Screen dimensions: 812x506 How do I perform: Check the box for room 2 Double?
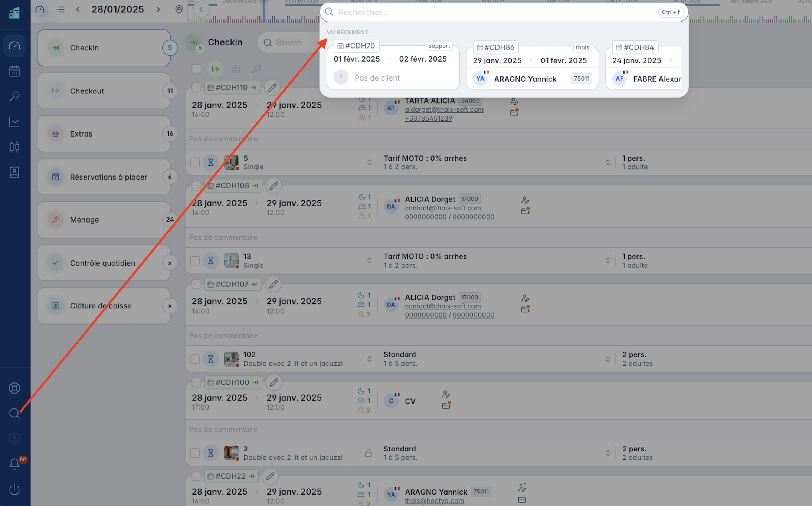pos(195,453)
